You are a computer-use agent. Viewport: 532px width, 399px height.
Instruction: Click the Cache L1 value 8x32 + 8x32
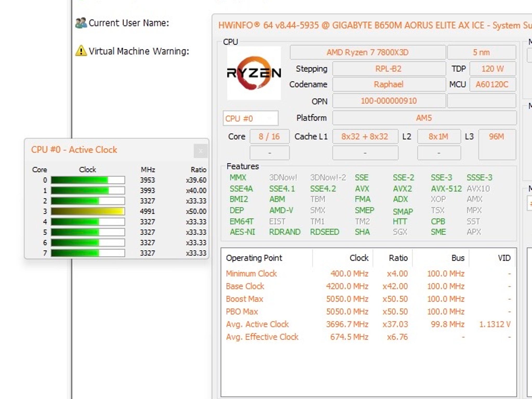(x=365, y=137)
